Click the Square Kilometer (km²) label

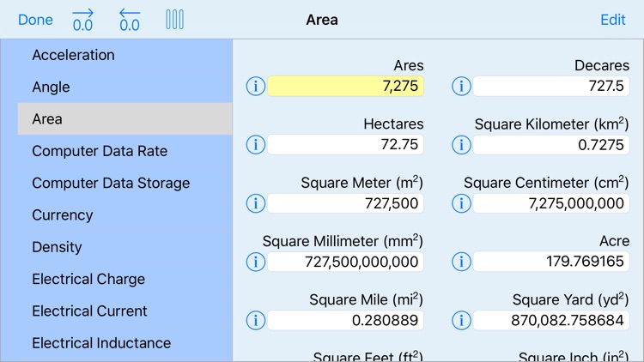click(551, 124)
